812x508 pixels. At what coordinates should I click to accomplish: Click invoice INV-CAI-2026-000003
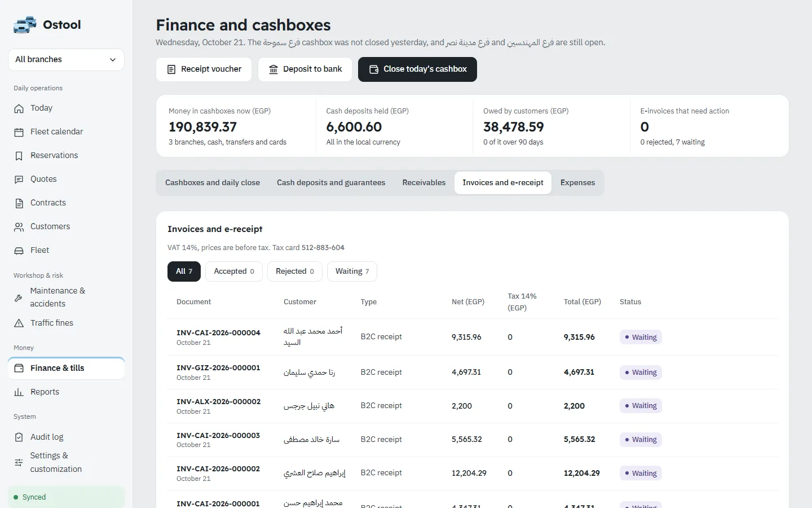coord(218,436)
